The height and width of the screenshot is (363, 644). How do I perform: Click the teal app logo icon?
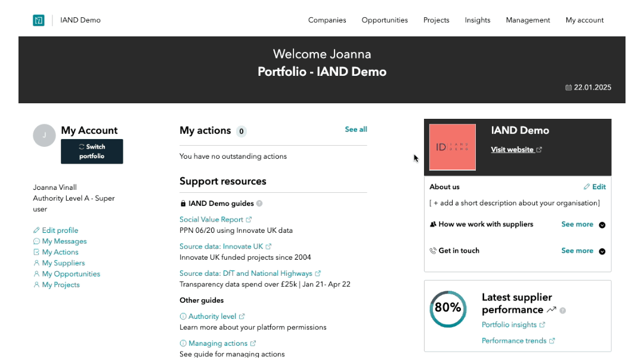point(39,20)
